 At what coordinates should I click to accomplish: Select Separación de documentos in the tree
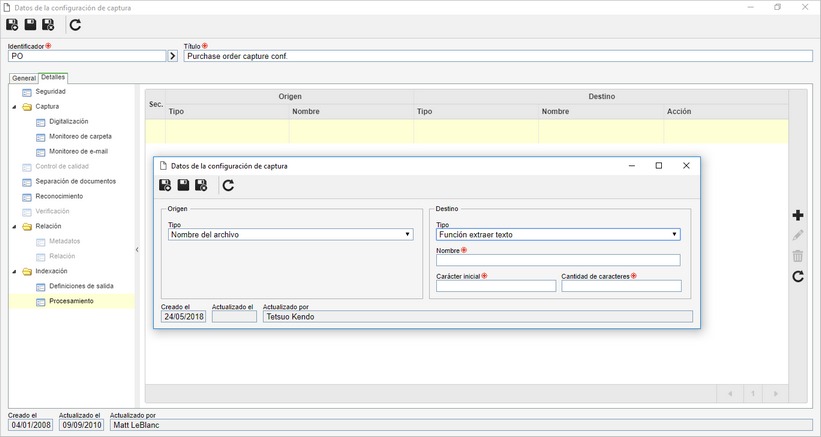tap(75, 181)
